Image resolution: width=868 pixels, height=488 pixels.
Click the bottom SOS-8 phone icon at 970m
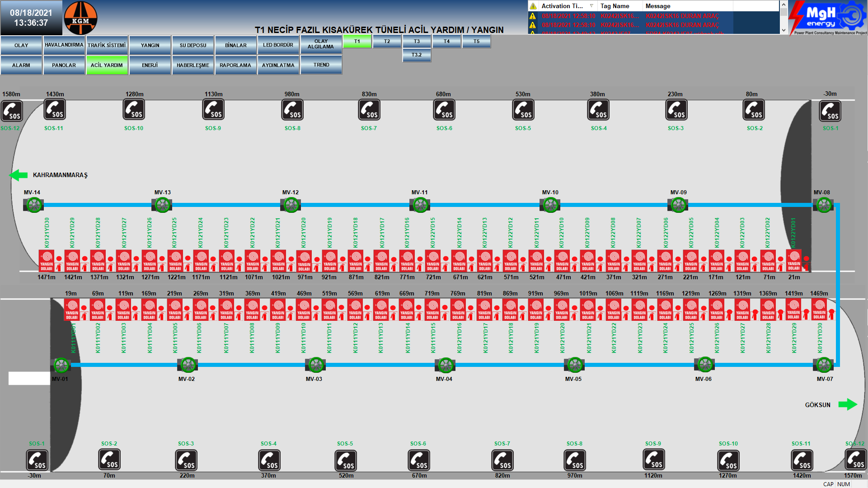point(574,460)
